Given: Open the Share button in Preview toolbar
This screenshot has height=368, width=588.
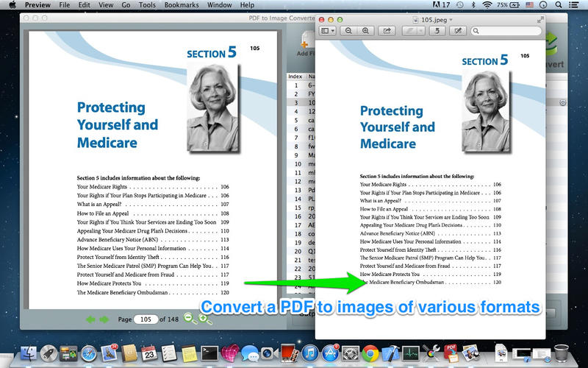Looking at the screenshot, I should point(387,31).
